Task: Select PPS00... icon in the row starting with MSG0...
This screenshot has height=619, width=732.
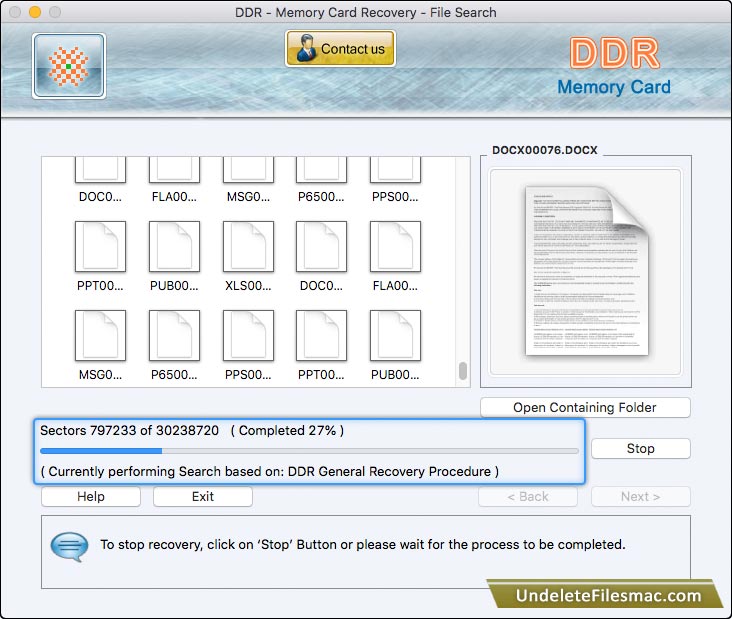Action: (x=248, y=336)
